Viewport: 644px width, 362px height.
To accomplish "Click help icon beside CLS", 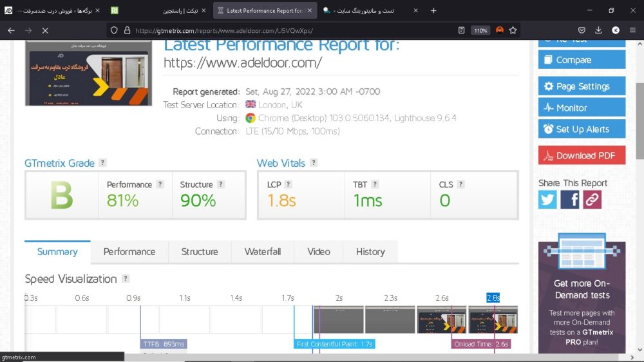I will (x=461, y=184).
